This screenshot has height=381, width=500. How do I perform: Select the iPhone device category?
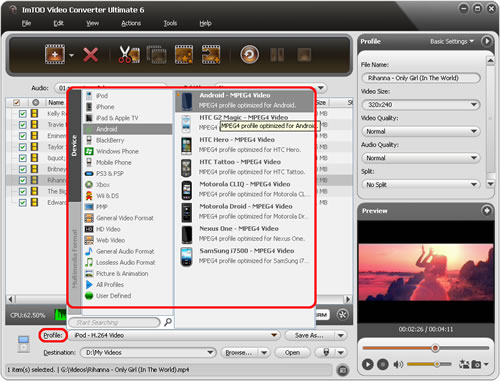click(127, 107)
